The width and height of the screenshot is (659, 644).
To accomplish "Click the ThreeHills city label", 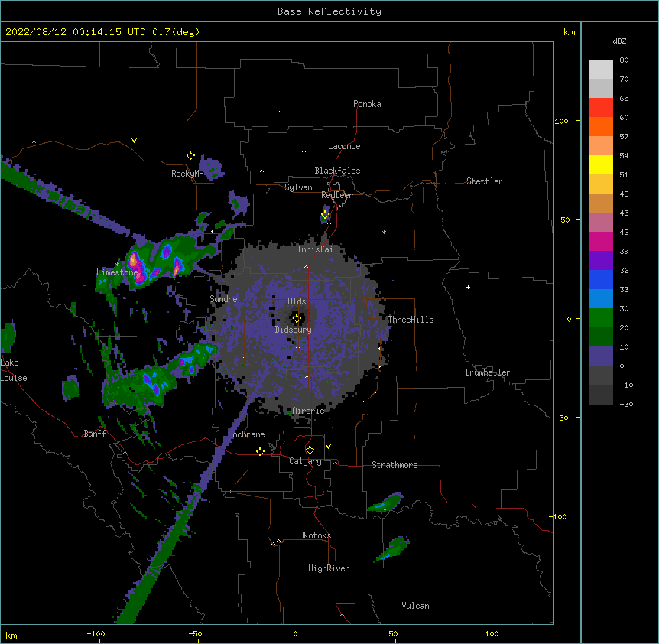I will click(411, 320).
